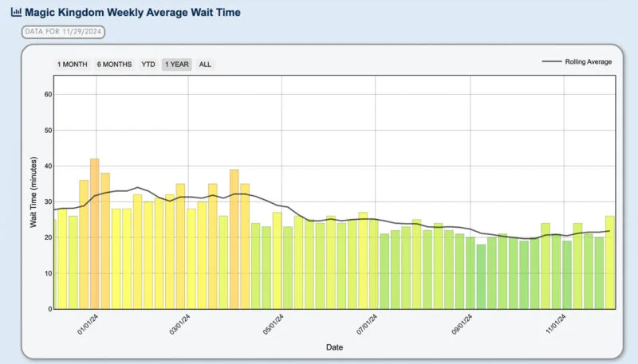Click the 40 value on the y-axis

click(x=48, y=166)
